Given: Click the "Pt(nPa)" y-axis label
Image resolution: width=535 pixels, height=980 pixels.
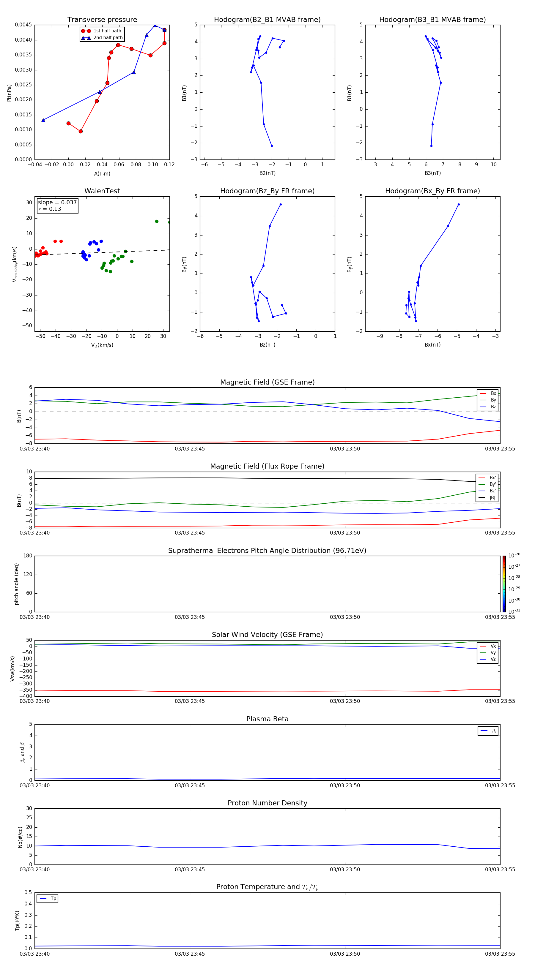Looking at the screenshot, I should [x=9, y=93].
